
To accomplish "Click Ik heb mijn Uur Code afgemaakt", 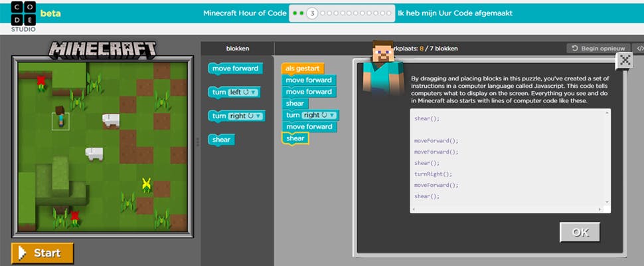I will (455, 13).
